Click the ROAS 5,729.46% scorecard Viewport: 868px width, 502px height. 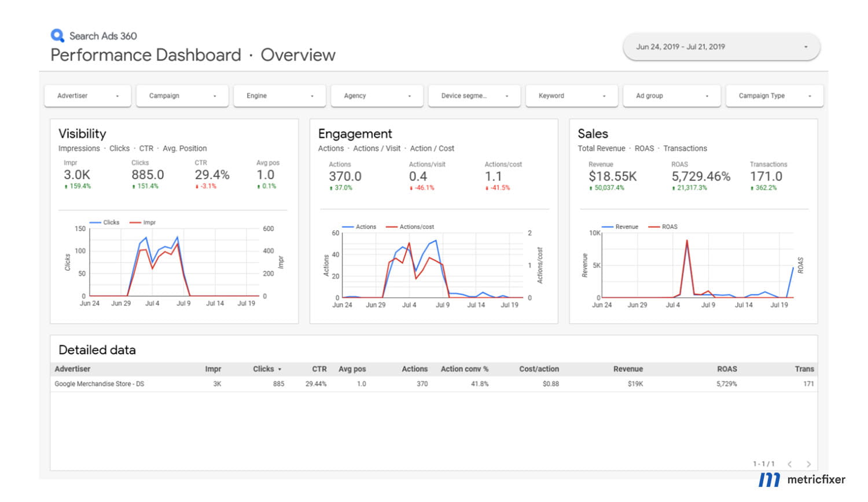pos(701,176)
